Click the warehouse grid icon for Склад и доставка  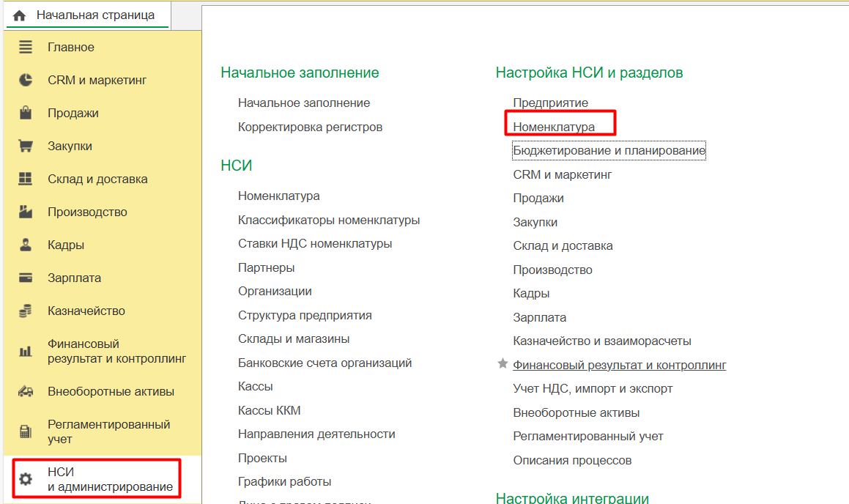pyautogui.click(x=26, y=179)
